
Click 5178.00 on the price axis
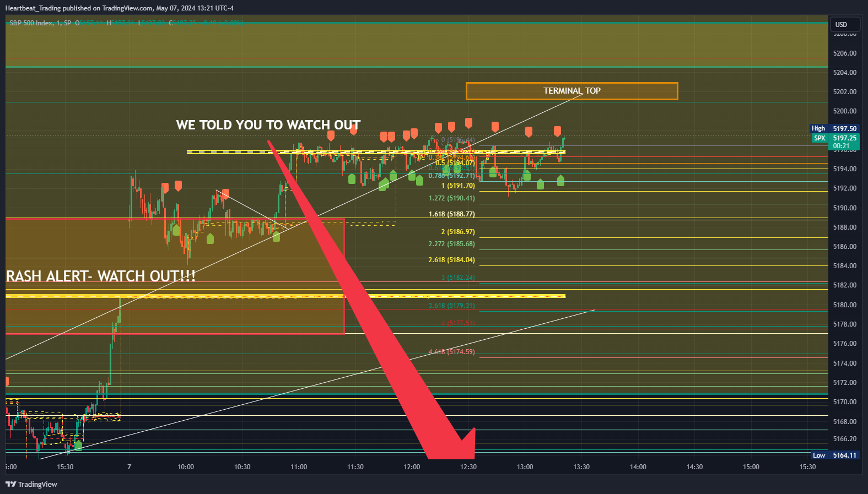click(845, 324)
